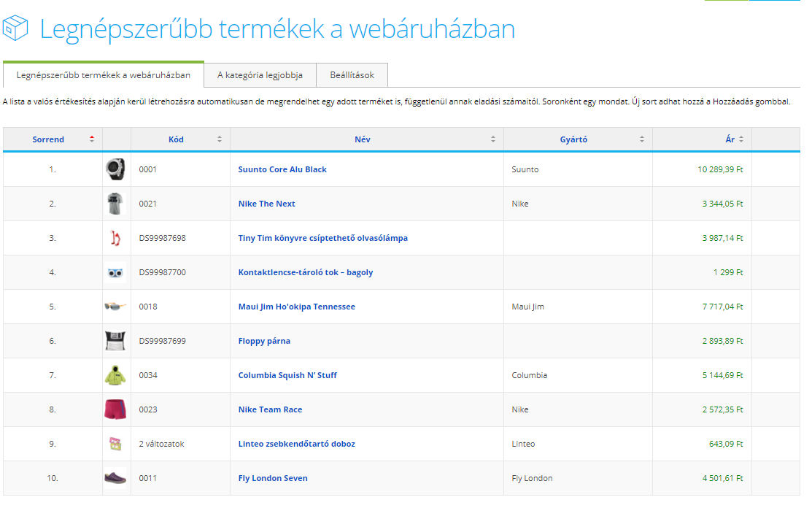Image resolution: width=812 pixels, height=508 pixels.
Task: Switch to the A kategória legjobbja tab
Action: (260, 75)
